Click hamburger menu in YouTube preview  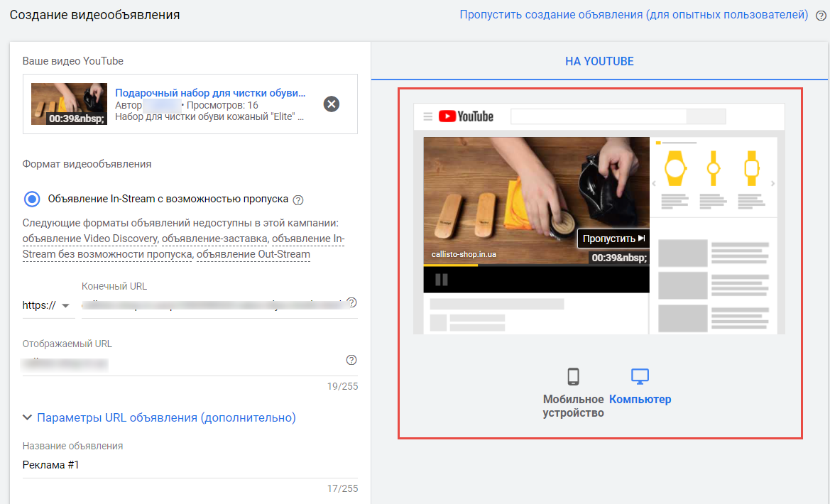[x=427, y=116]
